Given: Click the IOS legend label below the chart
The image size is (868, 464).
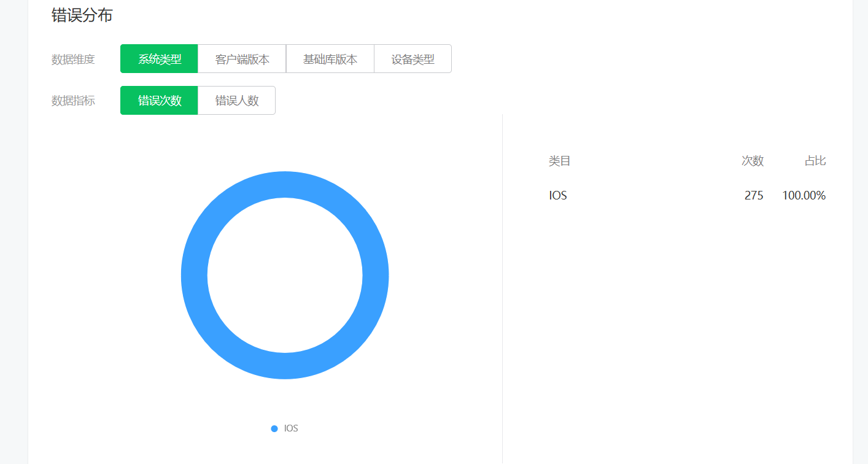Looking at the screenshot, I should tap(291, 428).
